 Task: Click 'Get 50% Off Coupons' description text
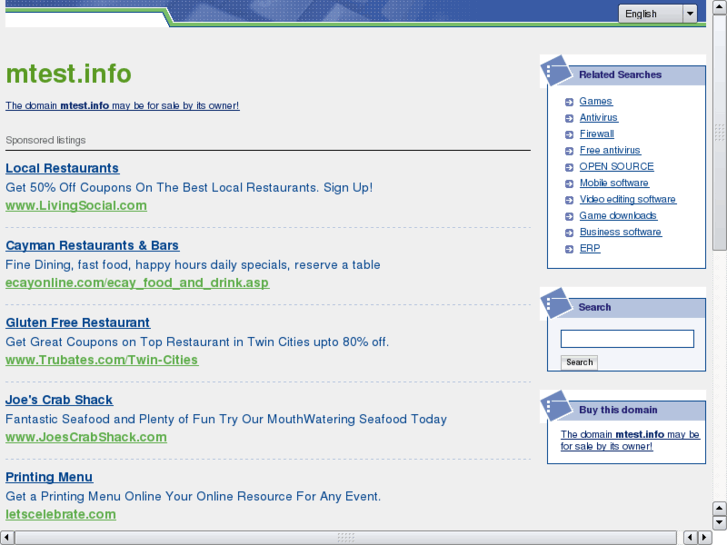click(189, 188)
